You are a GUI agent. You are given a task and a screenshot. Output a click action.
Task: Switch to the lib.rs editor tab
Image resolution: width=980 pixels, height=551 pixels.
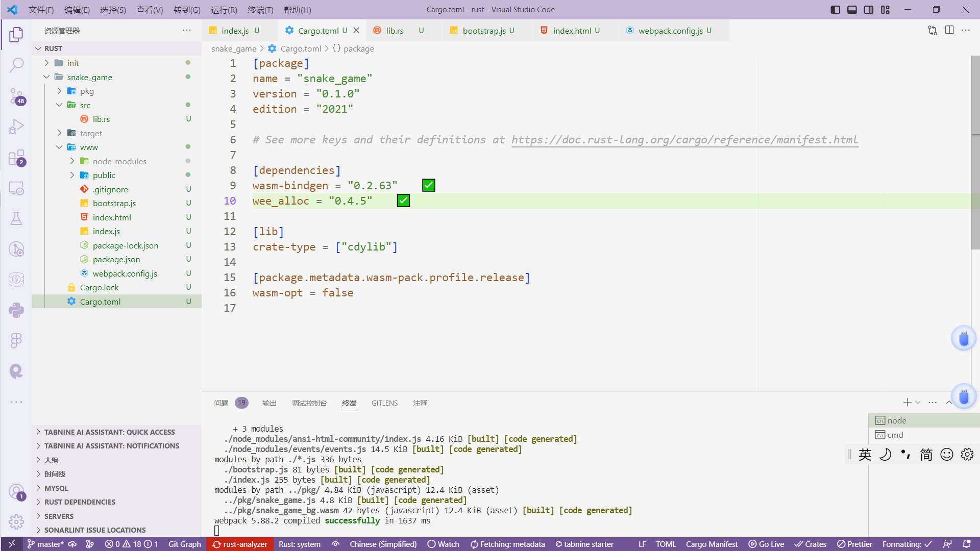(394, 31)
